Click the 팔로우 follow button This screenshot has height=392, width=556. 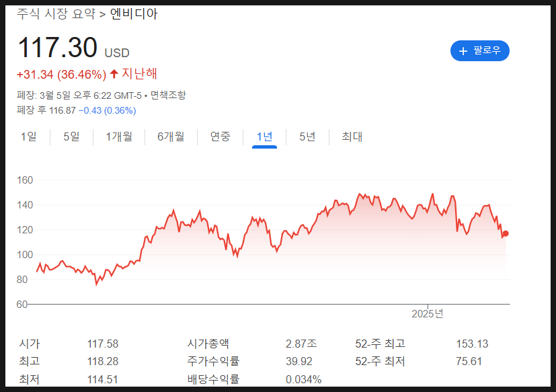point(479,51)
